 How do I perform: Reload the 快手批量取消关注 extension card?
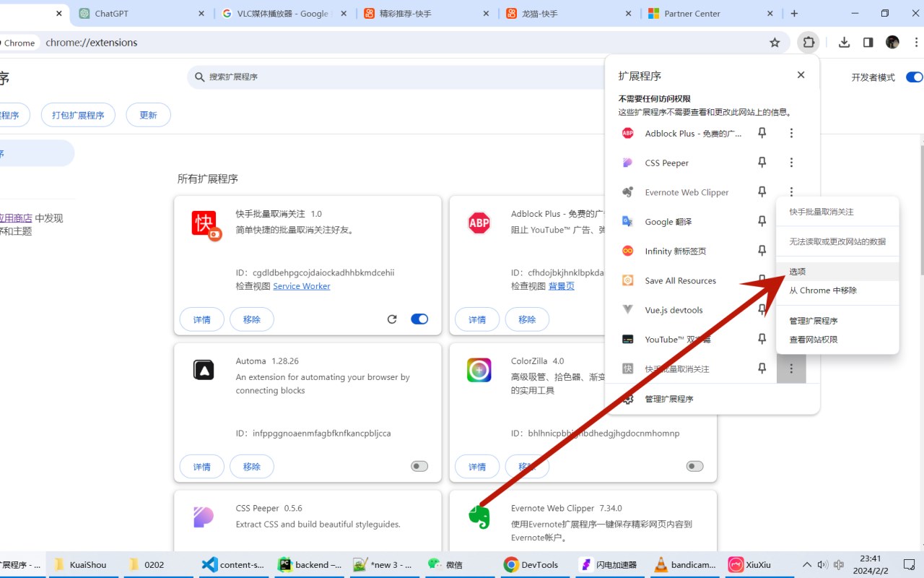[x=392, y=319]
